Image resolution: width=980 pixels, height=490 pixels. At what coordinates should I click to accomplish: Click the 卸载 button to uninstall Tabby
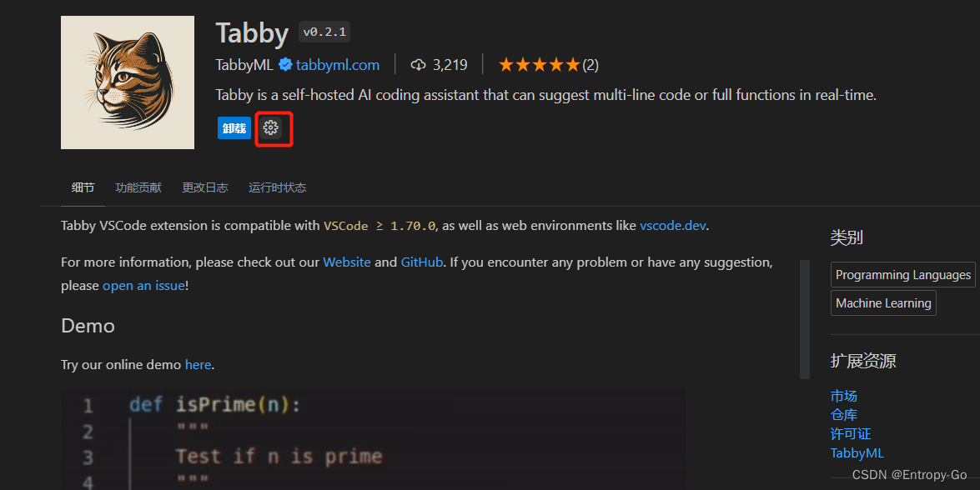coord(234,127)
